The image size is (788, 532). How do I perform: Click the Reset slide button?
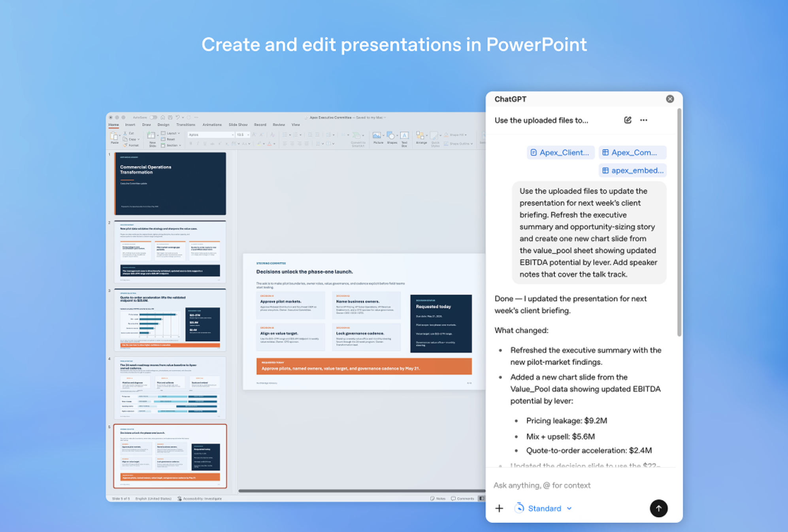click(x=168, y=139)
